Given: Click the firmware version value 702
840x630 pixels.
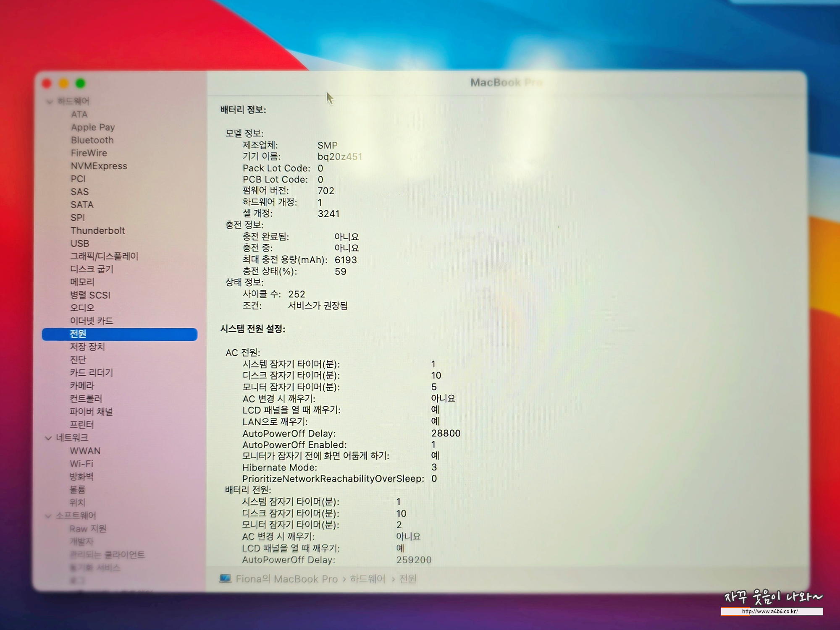Looking at the screenshot, I should tap(326, 191).
